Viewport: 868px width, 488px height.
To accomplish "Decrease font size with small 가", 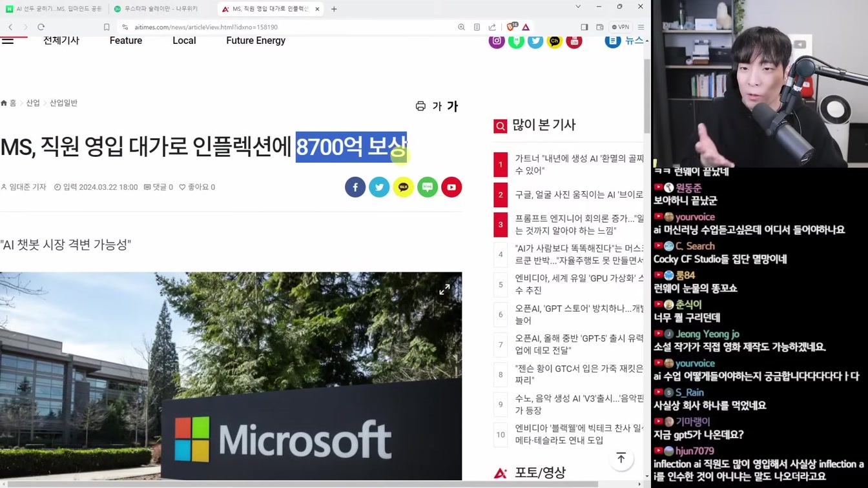I will click(437, 107).
